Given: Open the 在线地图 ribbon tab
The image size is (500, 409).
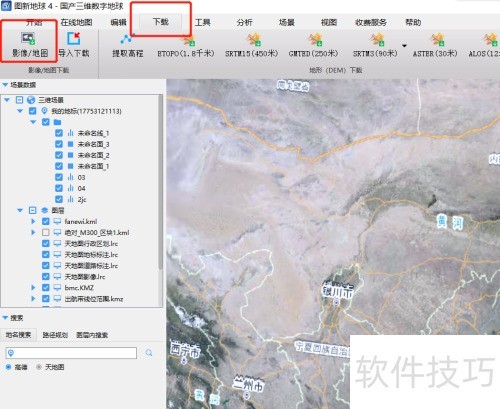Looking at the screenshot, I should click(x=76, y=22).
